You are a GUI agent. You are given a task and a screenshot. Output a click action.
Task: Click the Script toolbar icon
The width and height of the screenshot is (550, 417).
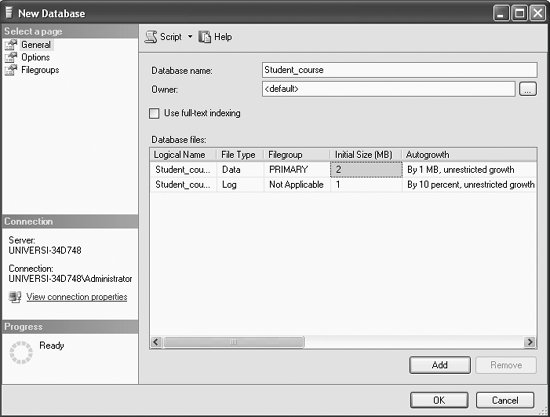point(151,37)
